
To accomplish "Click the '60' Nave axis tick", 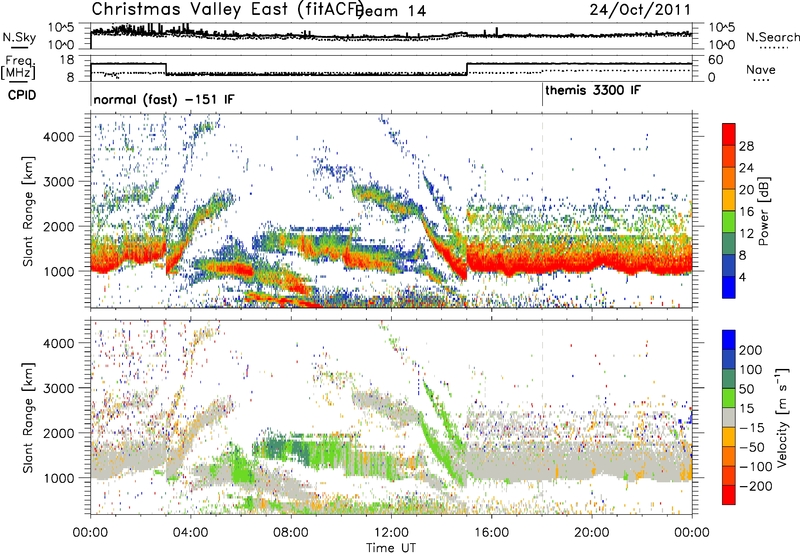I will [716, 60].
